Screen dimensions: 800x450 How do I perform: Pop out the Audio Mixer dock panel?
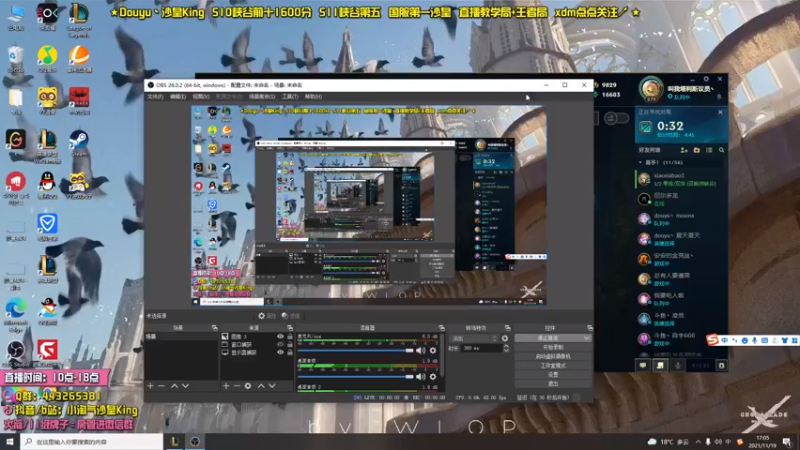pos(441,328)
